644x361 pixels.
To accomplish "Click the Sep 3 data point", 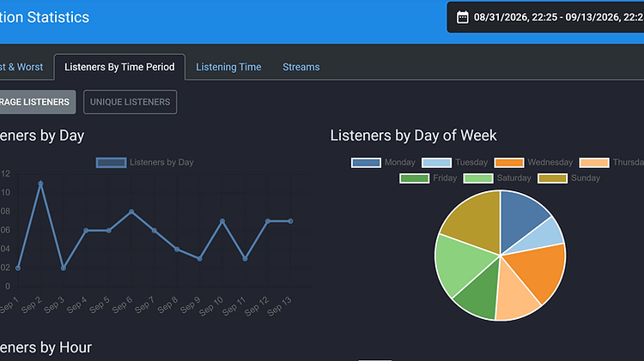I will [64, 268].
